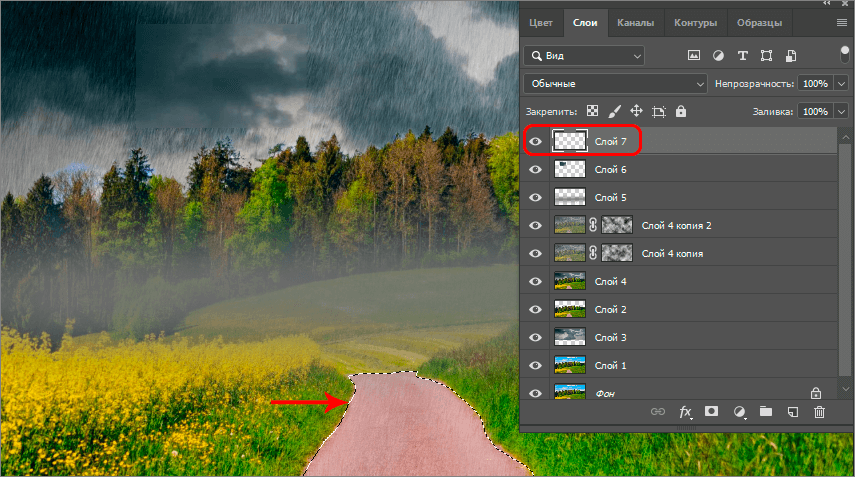Toggle visibility of the Фон layer

[x=535, y=394]
